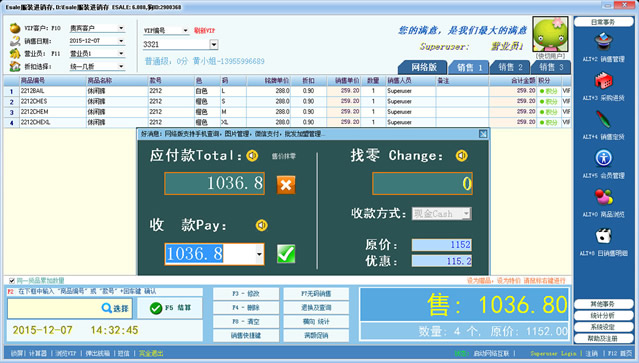Click the F4 delete button

246,308
